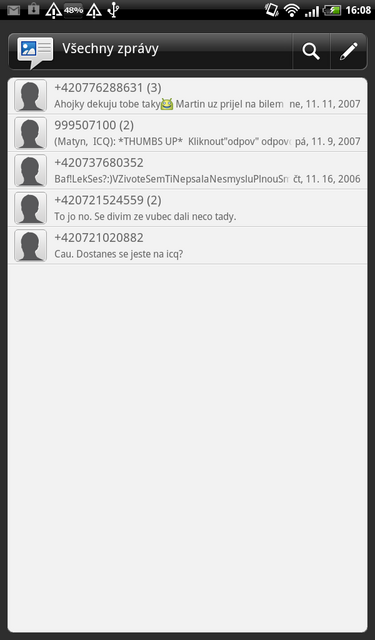Tap the 48% battery notification icon
Viewport: 375px width, 640px height.
point(73,10)
